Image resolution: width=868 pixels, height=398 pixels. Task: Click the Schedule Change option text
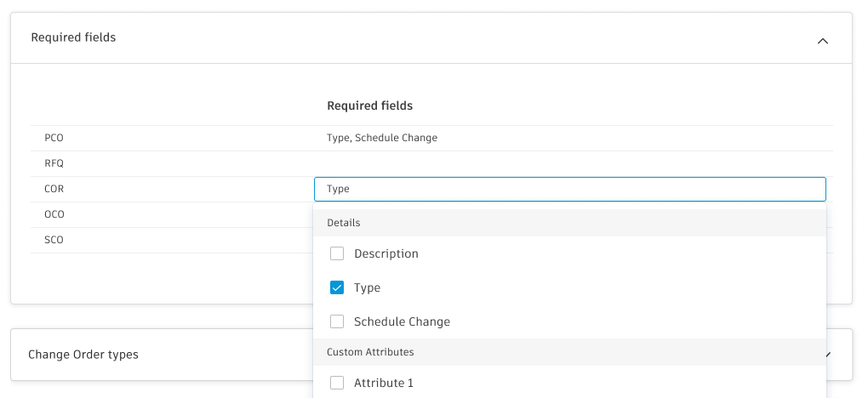tap(402, 321)
